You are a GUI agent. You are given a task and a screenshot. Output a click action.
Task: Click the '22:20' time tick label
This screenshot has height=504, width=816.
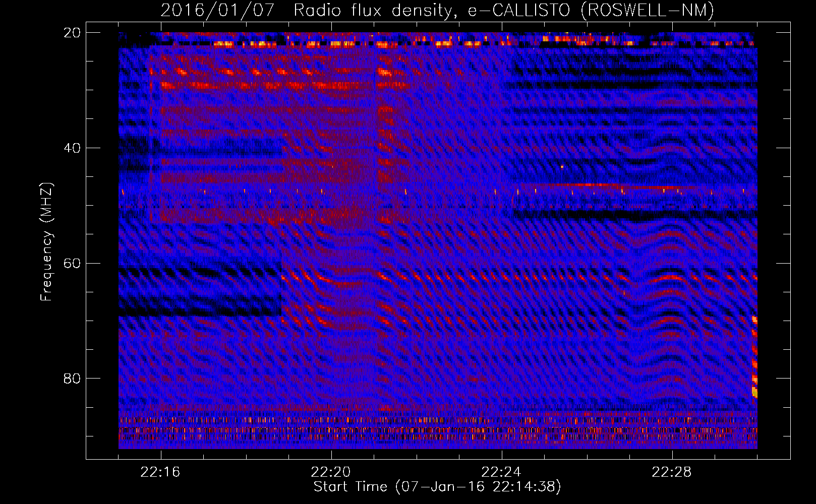pos(331,472)
